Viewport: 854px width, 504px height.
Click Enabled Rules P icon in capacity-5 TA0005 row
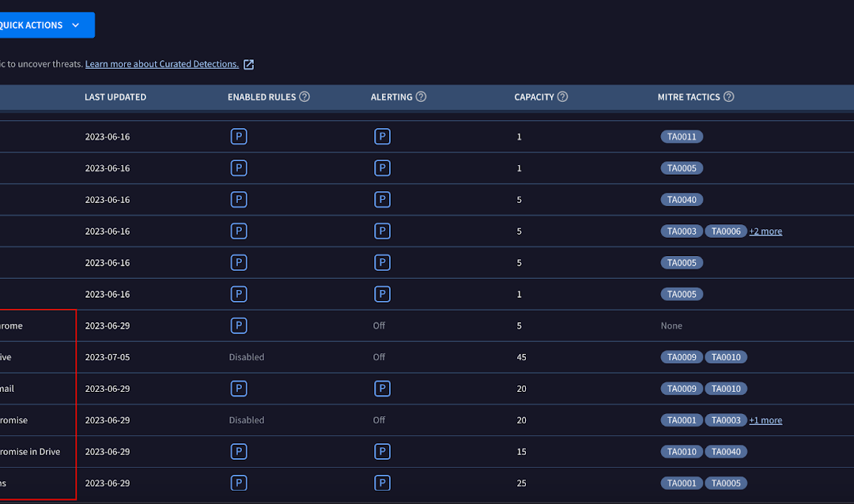pyautogui.click(x=239, y=263)
